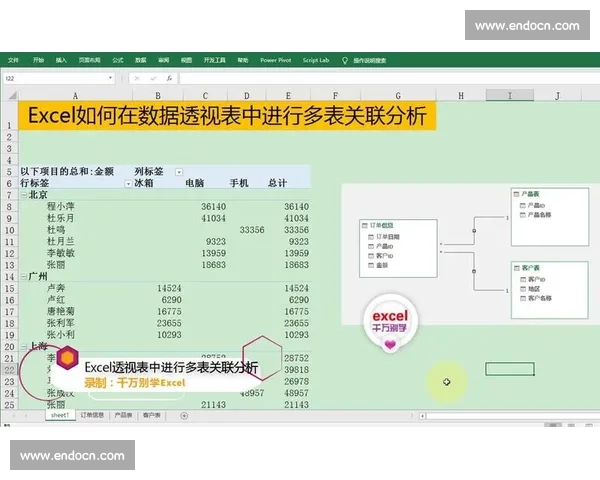This screenshot has width=600, height=480.
Task: Click the horizontal scrollbar track
Action: click(x=513, y=416)
